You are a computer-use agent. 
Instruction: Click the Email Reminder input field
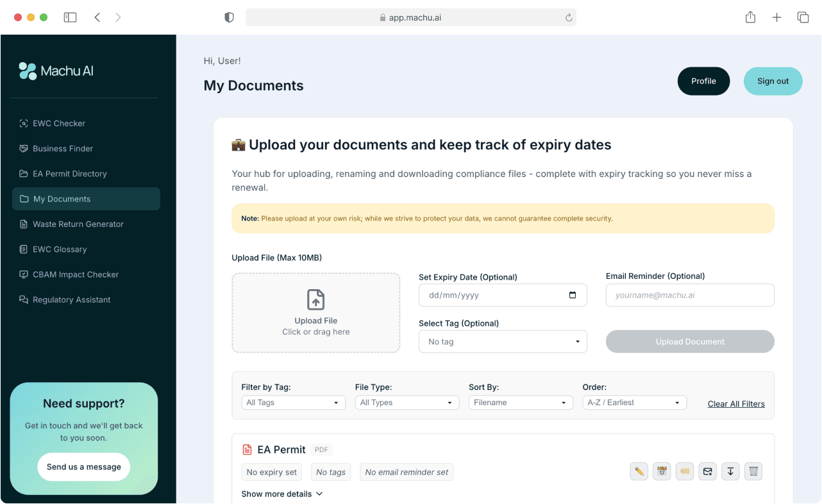coord(690,295)
